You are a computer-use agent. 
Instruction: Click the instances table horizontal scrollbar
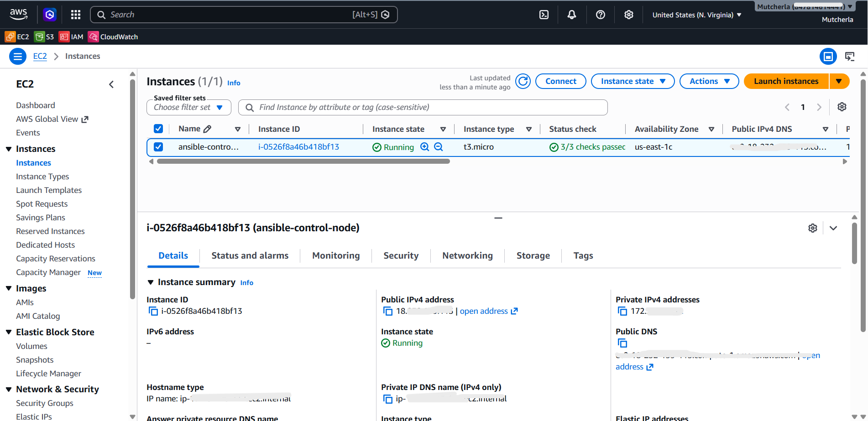coord(303,161)
